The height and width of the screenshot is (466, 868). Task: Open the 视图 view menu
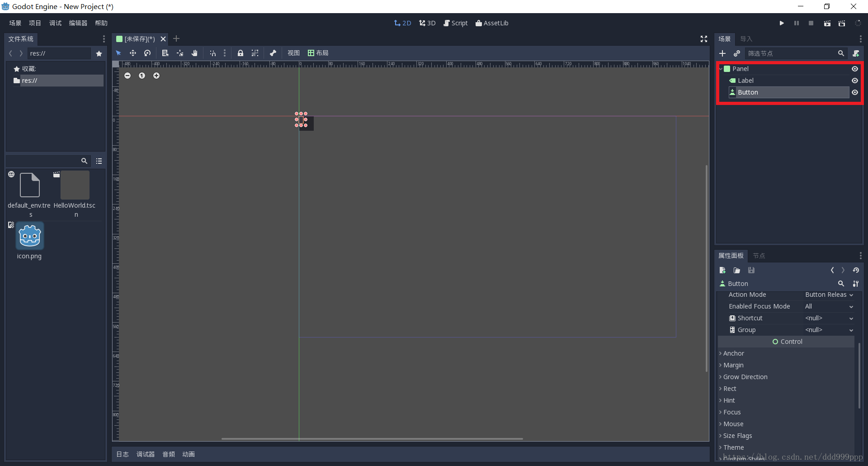click(293, 53)
